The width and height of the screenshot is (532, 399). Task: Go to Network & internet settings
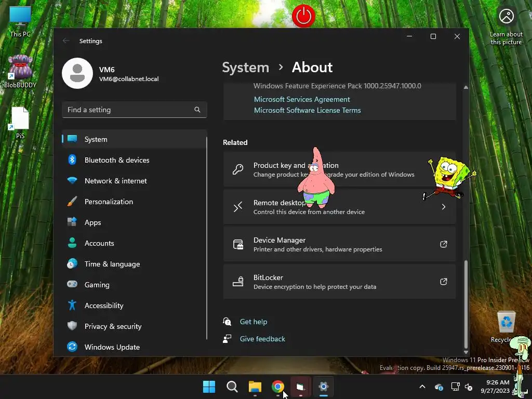click(x=135, y=180)
